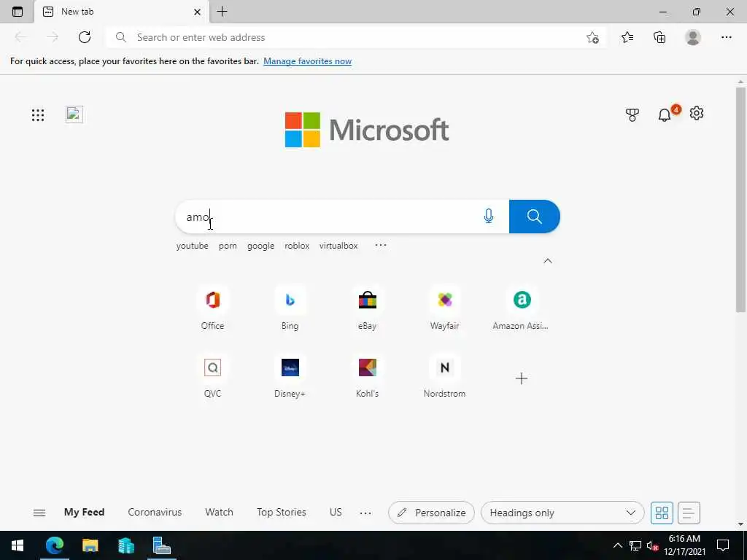This screenshot has height=560, width=747.
Task: Open the Nordstrom quick link
Action: [x=444, y=377]
